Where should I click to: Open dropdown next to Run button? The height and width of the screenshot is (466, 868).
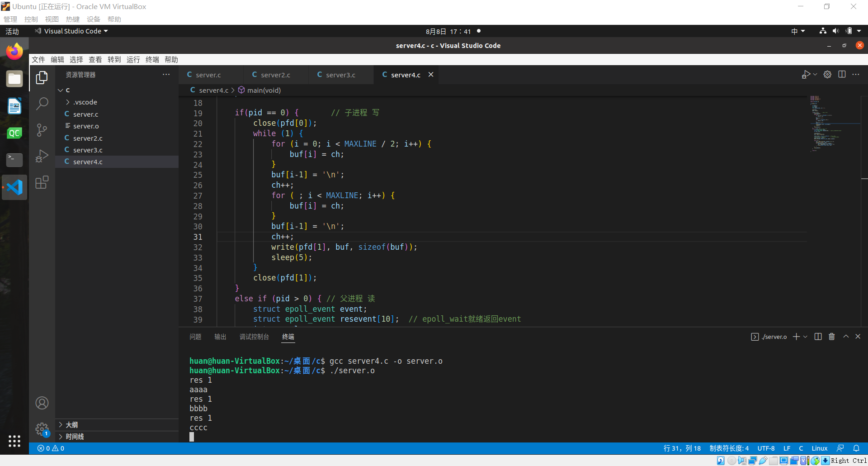click(x=815, y=75)
